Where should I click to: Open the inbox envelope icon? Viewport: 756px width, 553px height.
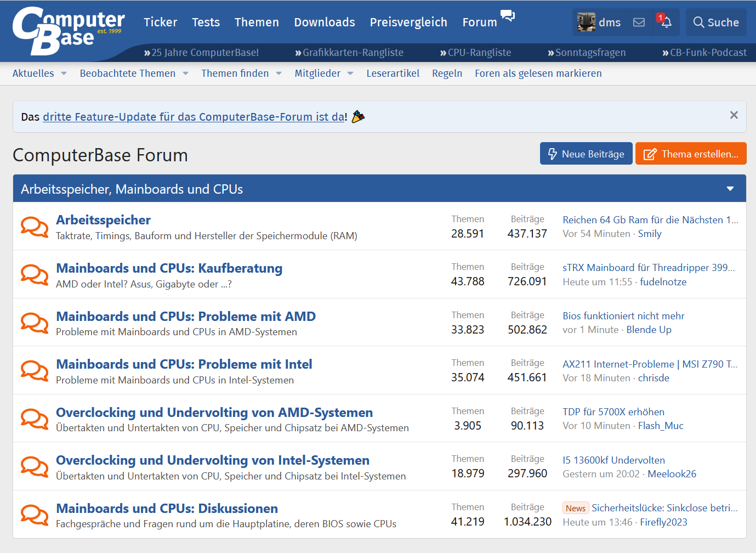click(x=639, y=22)
